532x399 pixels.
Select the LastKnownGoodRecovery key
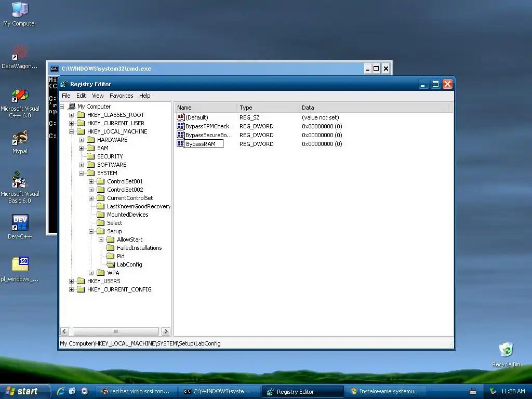pos(138,206)
